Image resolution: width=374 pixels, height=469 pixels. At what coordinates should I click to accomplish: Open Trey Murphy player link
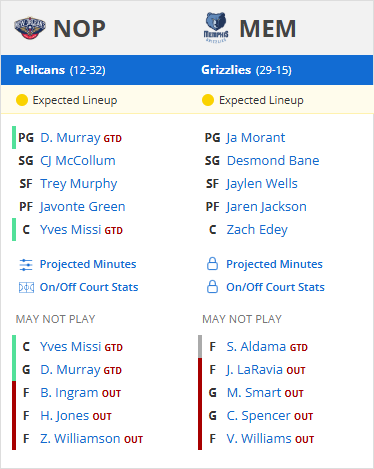tap(79, 184)
